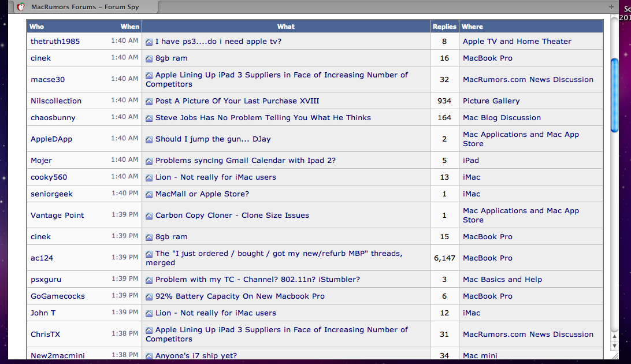Click the 'What' column header
The height and width of the screenshot is (364, 631).
(285, 27)
